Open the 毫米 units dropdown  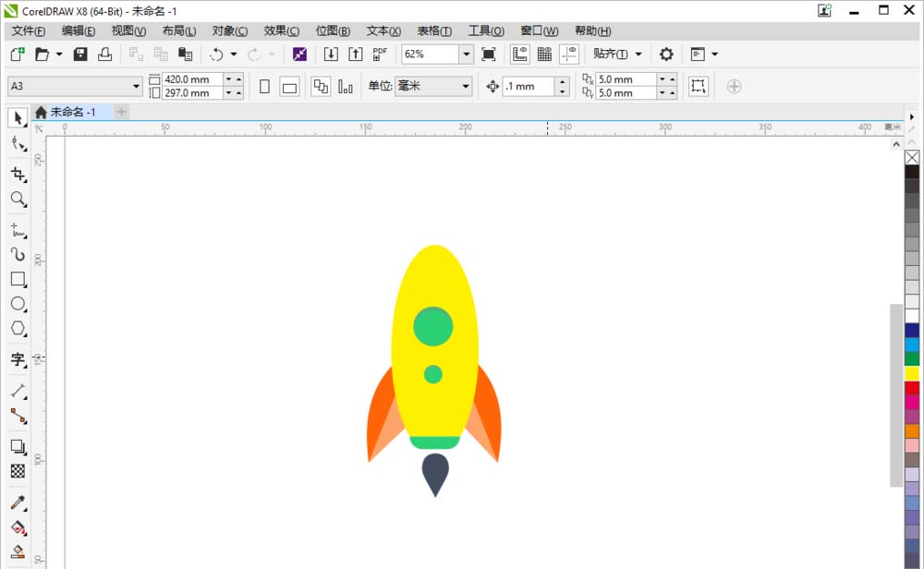(466, 87)
